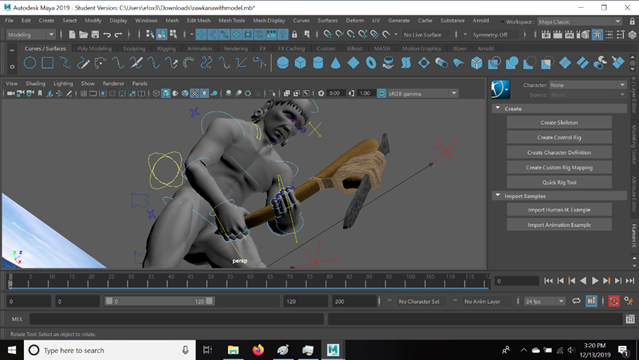Click the Open Scene folder icon

(83, 35)
